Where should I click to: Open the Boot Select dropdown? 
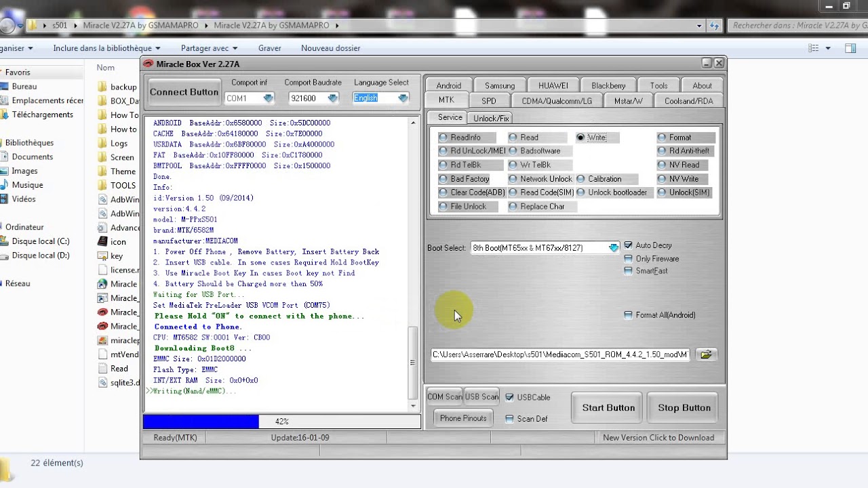tap(613, 248)
